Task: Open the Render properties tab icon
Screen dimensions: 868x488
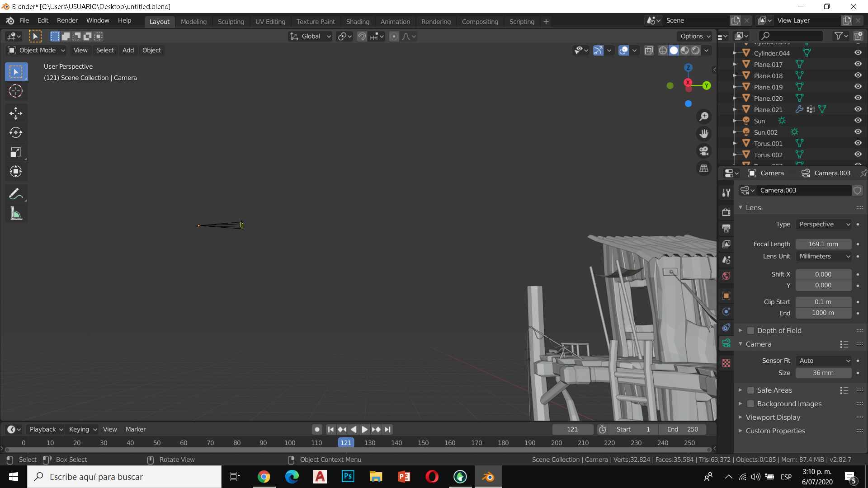Action: click(726, 212)
